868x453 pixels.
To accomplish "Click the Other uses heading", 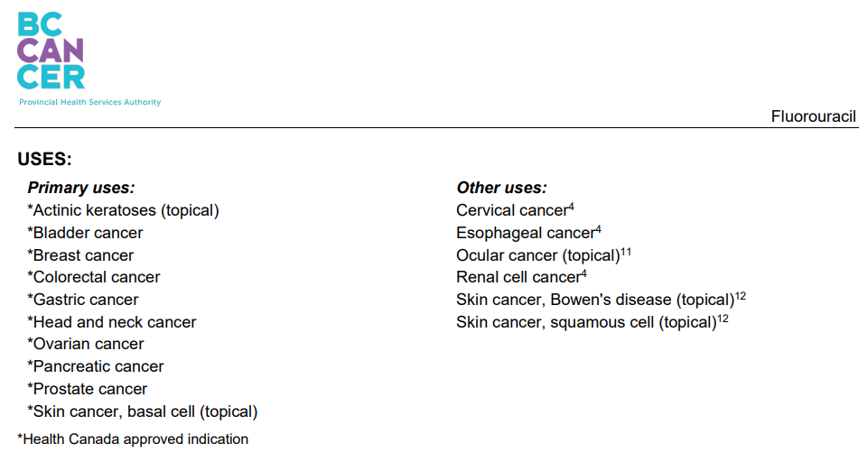I will tap(501, 188).
